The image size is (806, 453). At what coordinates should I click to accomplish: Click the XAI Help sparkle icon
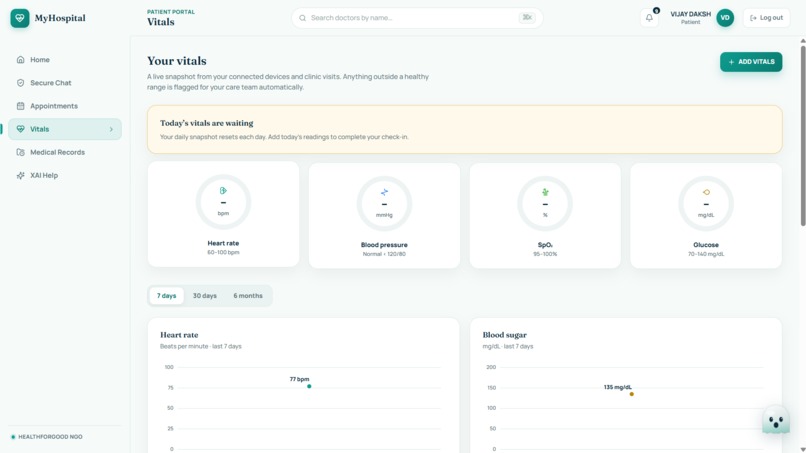pos(21,175)
